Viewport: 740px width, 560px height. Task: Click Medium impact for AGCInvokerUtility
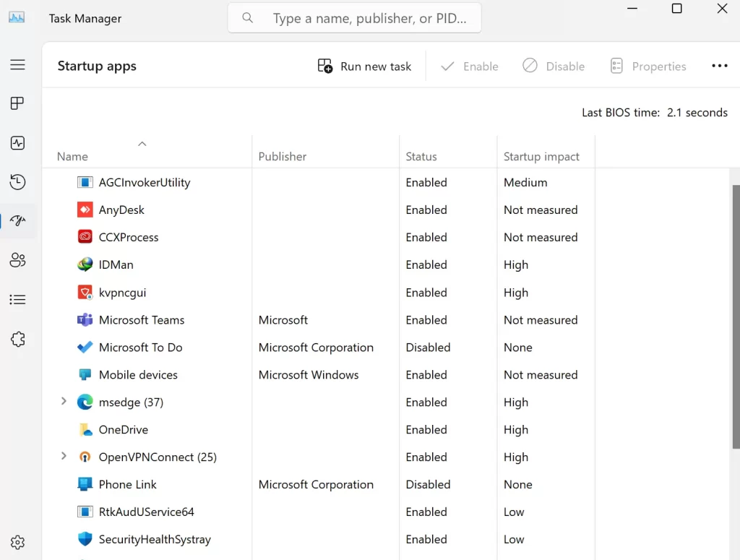(525, 183)
